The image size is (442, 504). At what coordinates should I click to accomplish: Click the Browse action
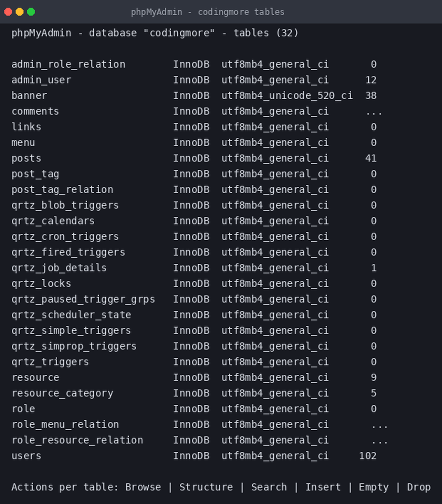point(143,487)
